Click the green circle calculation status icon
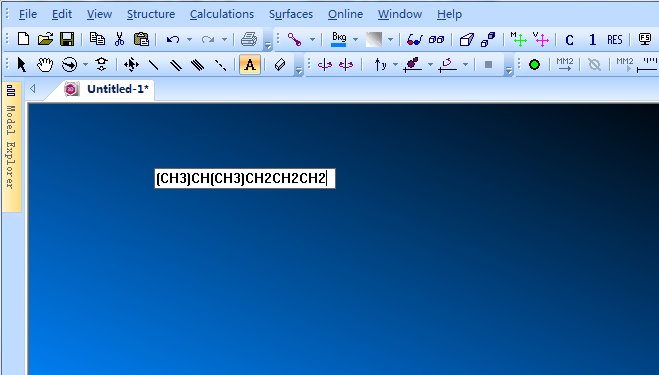Screen dimensions: 659x375 click(534, 65)
